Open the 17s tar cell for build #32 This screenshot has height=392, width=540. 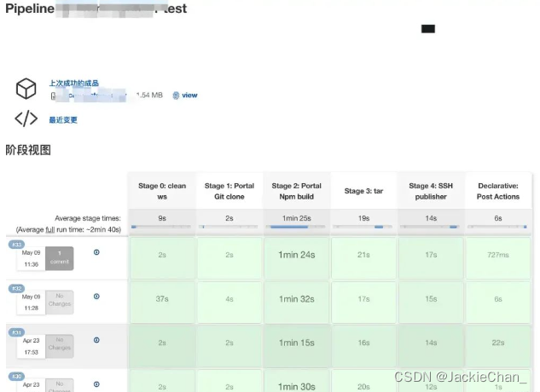coord(363,303)
